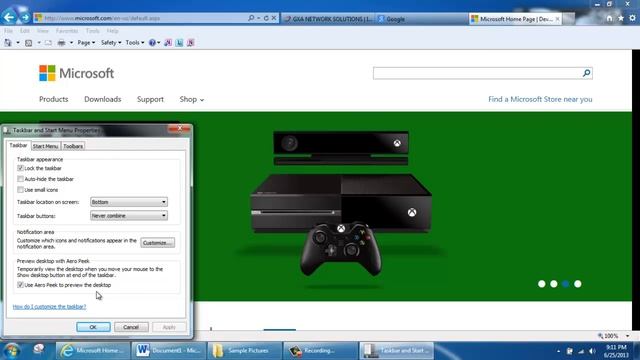Enable Use small icons checkbox

[x=20, y=190]
